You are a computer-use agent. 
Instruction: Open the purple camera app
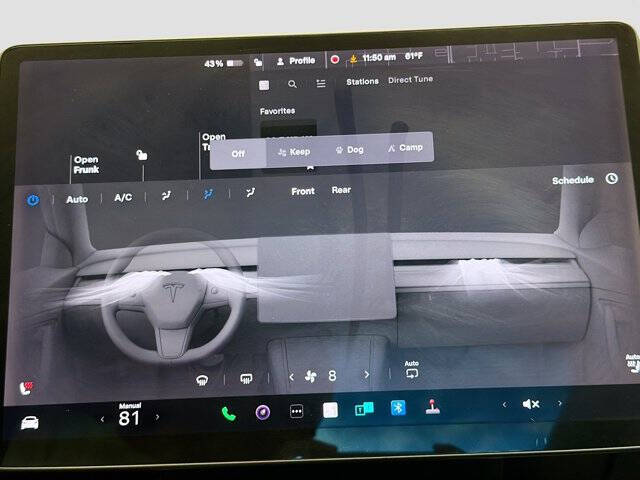coord(262,413)
